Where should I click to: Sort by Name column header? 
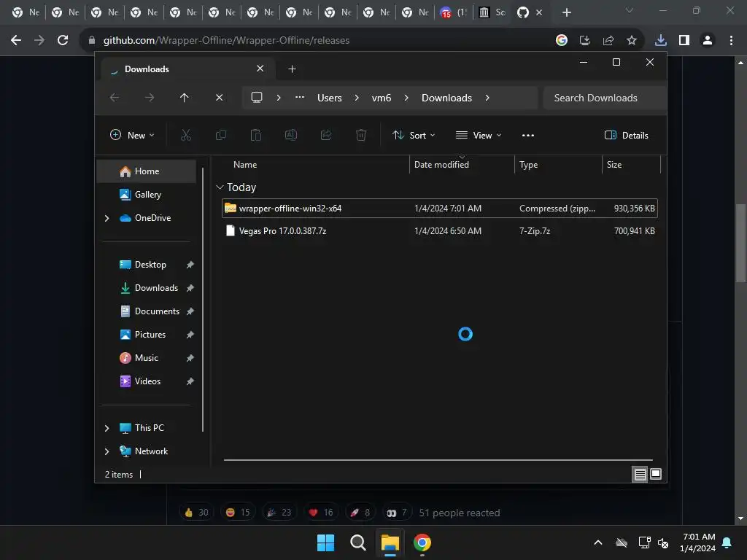[245, 165]
